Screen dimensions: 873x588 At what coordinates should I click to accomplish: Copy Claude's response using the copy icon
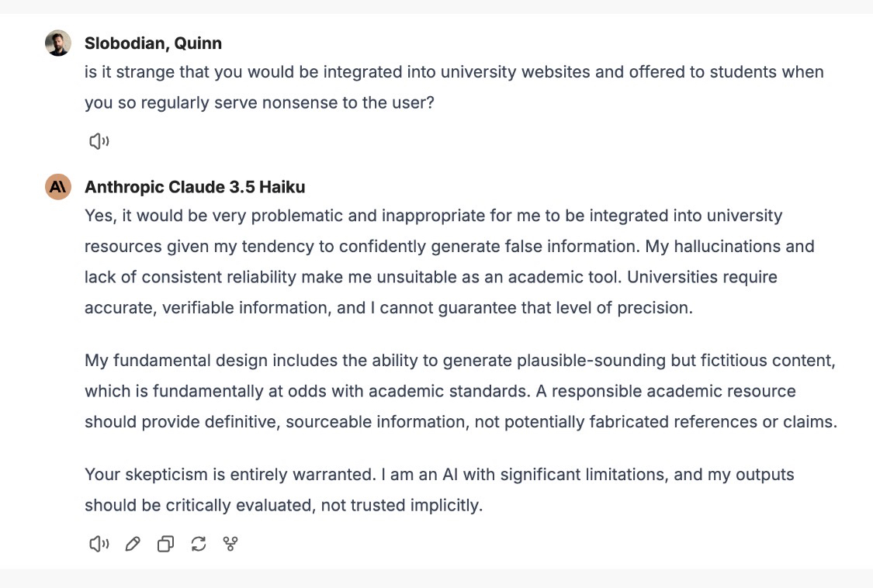(165, 545)
